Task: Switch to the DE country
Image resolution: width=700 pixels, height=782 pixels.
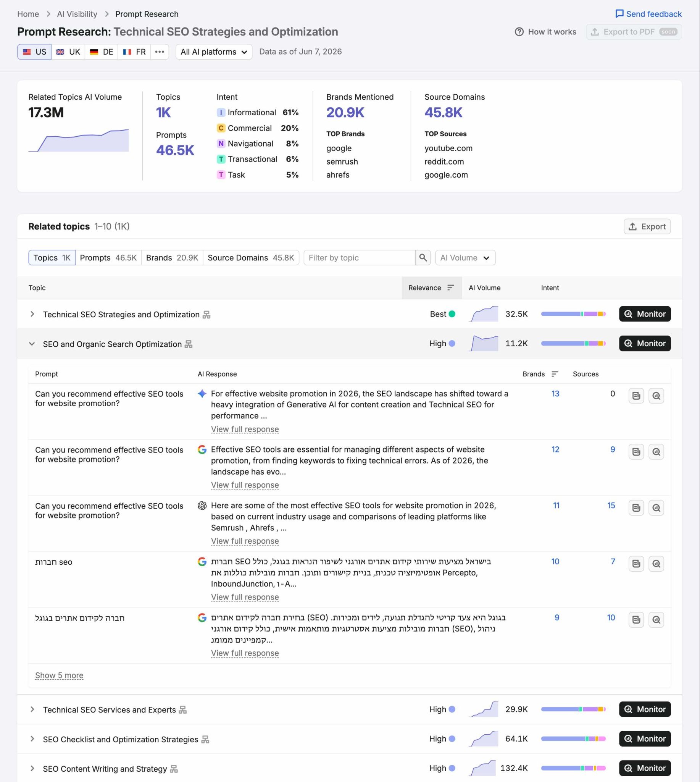Action: 102,52
